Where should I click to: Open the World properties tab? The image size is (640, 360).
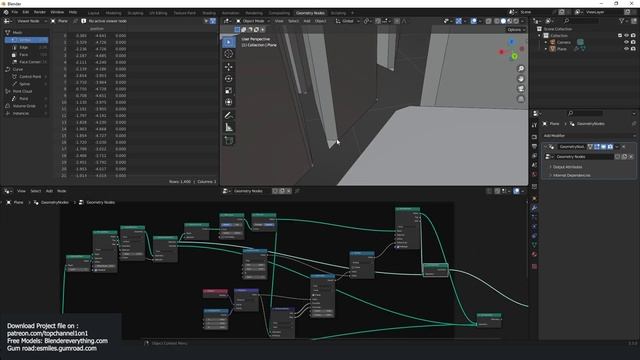coord(534,174)
